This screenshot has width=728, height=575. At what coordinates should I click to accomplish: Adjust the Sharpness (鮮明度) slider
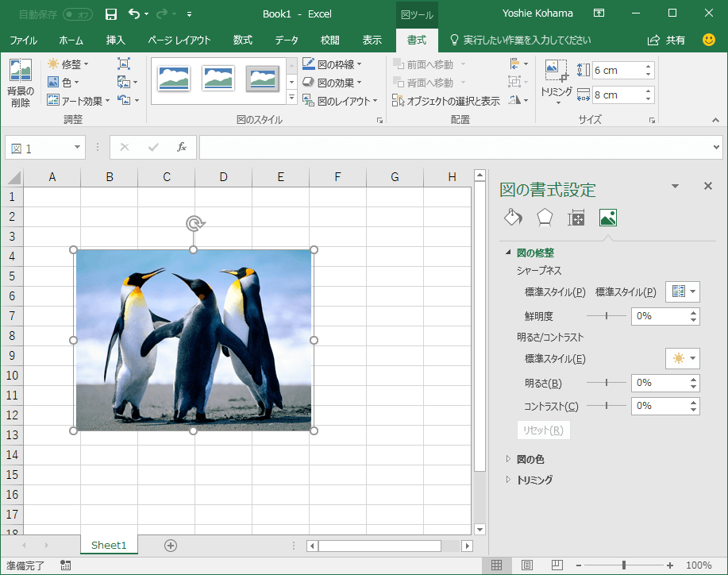607,316
